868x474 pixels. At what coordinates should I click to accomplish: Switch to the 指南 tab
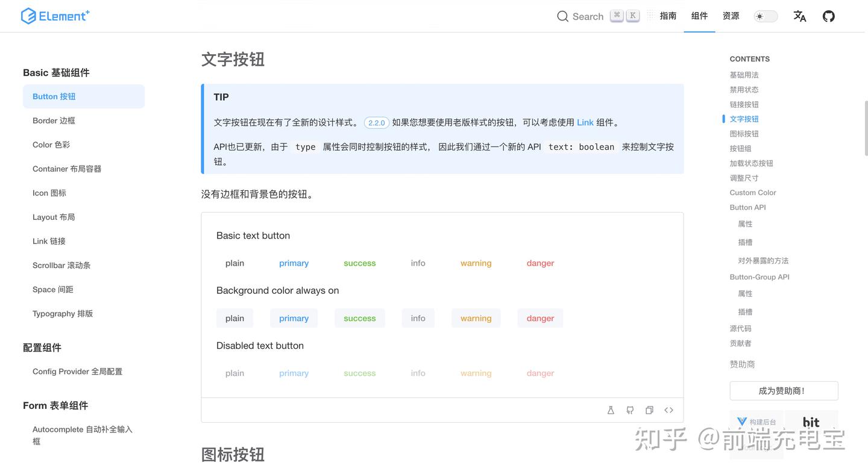pos(668,16)
